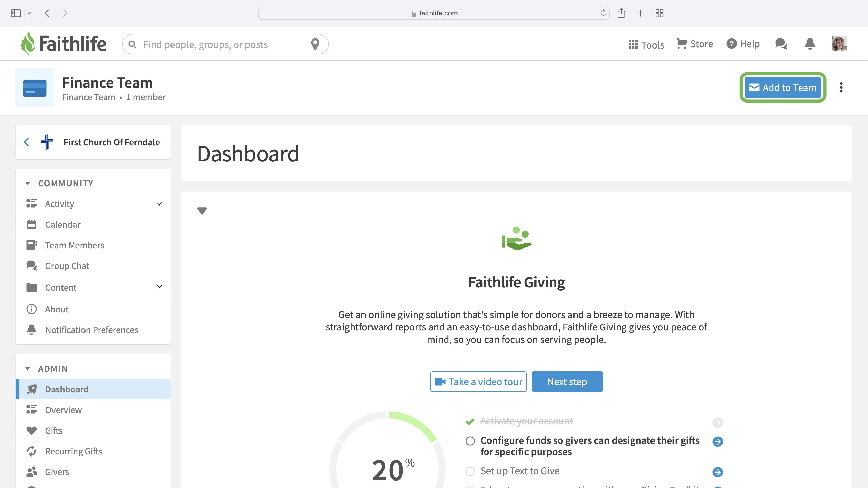Open Overview in admin menu
The image size is (868, 488).
(93, 410)
